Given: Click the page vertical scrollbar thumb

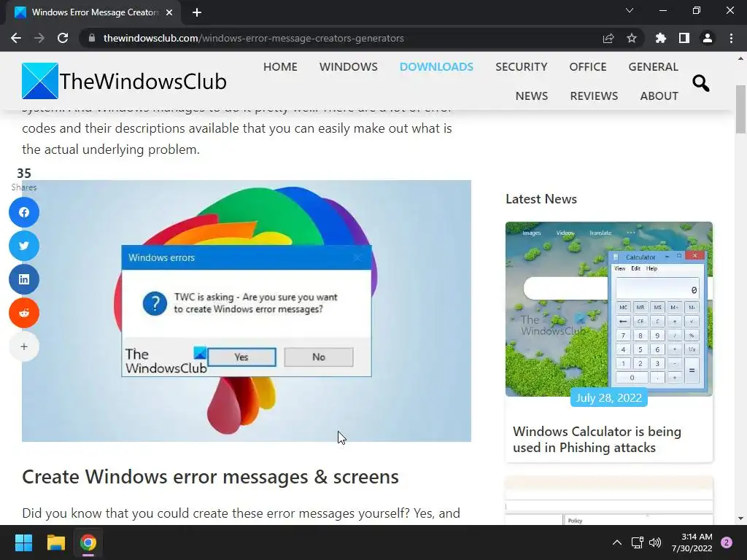Looking at the screenshot, I should point(740,109).
